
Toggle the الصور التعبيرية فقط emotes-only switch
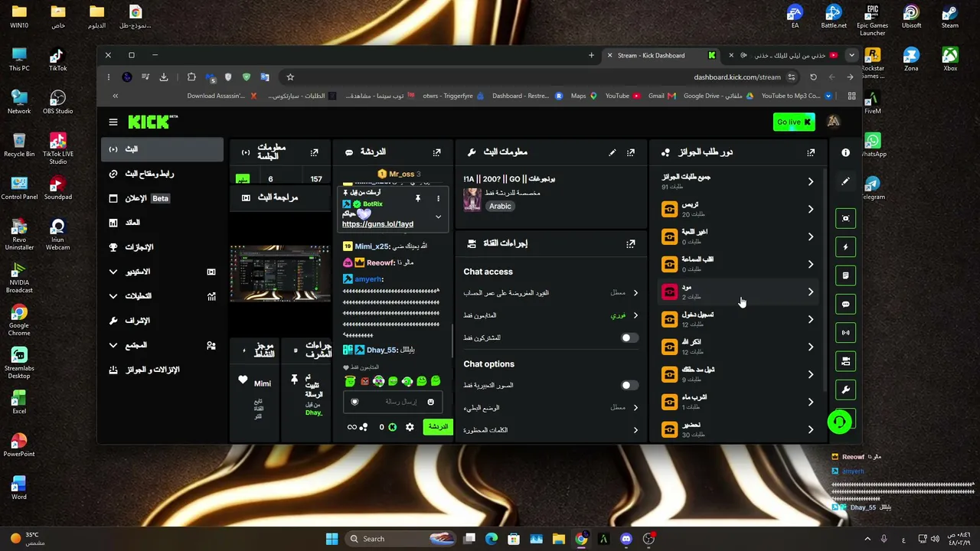pyautogui.click(x=629, y=385)
